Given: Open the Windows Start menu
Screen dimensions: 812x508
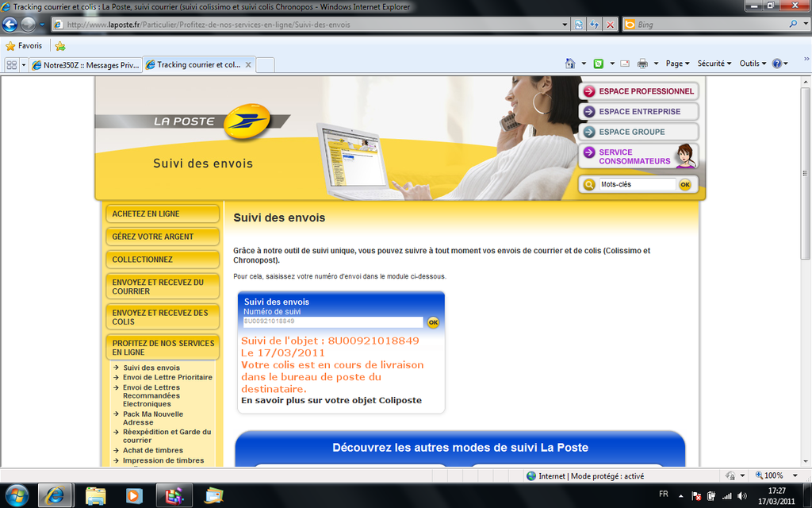Looking at the screenshot, I should 17,496.
